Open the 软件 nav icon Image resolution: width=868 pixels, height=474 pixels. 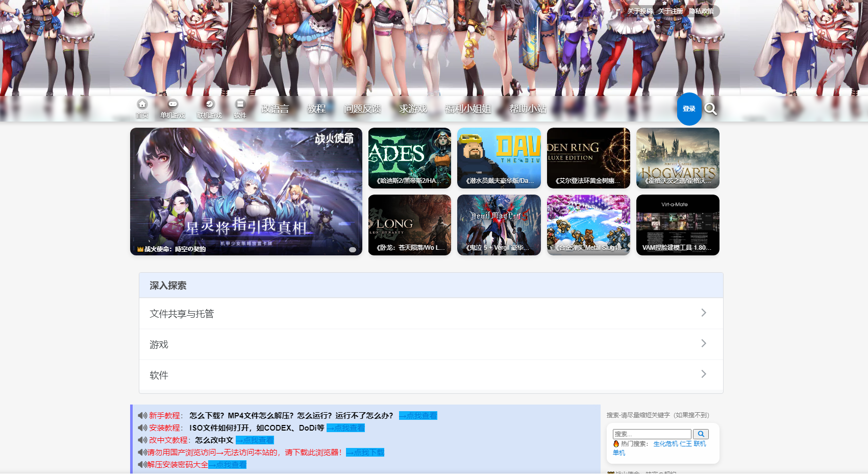point(240,104)
